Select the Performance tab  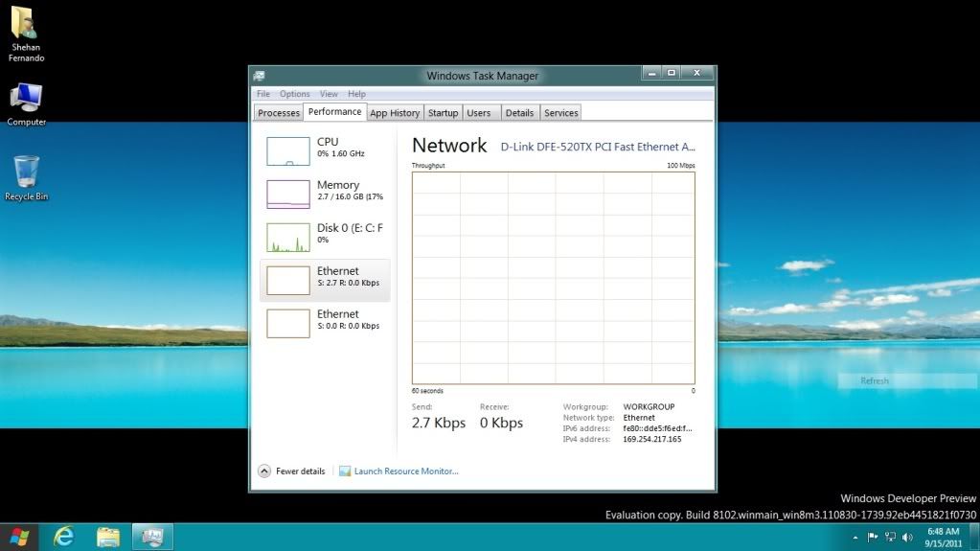pos(334,111)
